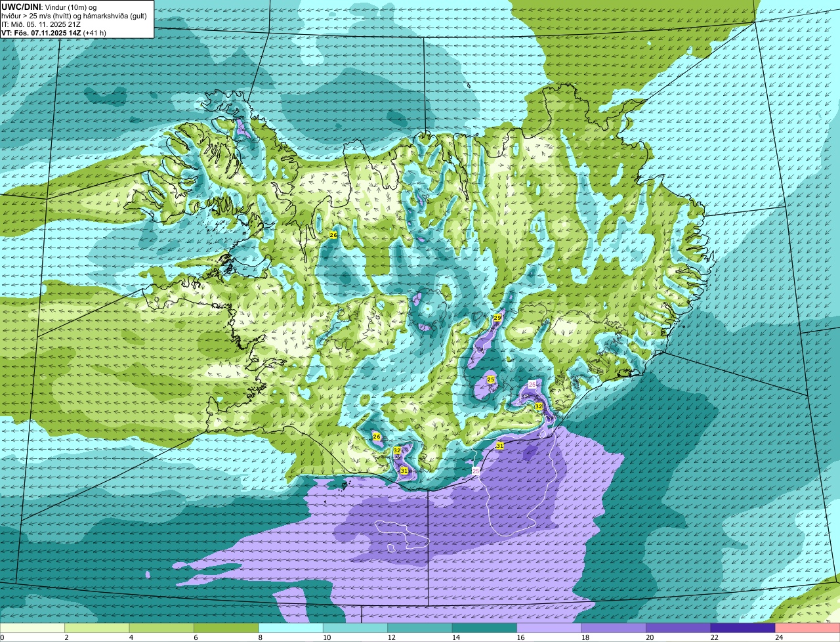Screen dimensions: 840x642
Task: Click the legend tick label '16'
Action: pos(520,637)
